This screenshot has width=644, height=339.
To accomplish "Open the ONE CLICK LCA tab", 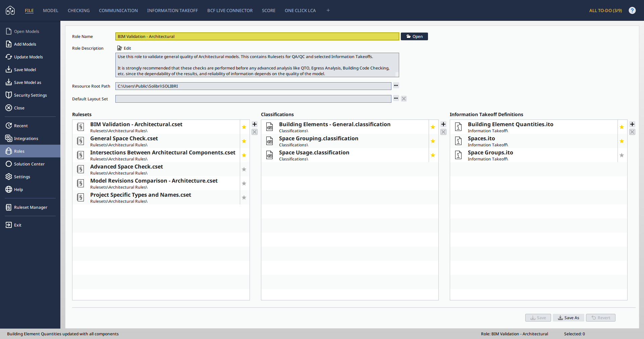I will coord(300,10).
